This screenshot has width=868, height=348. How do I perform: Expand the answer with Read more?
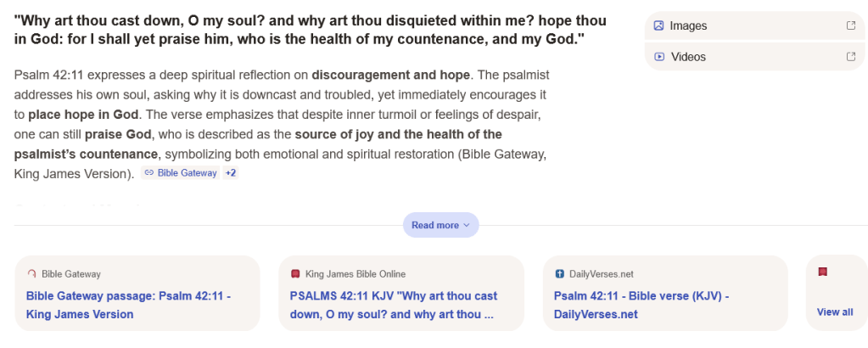(x=434, y=225)
